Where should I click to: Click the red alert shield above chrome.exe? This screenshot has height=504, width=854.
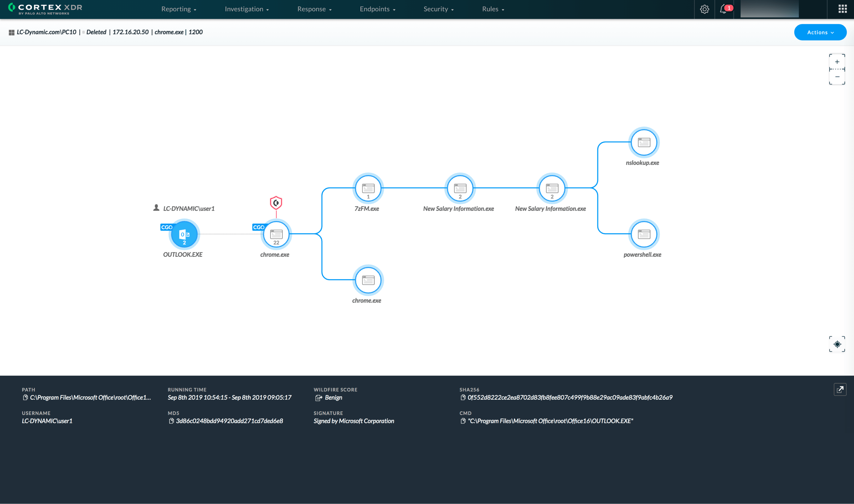point(276,203)
